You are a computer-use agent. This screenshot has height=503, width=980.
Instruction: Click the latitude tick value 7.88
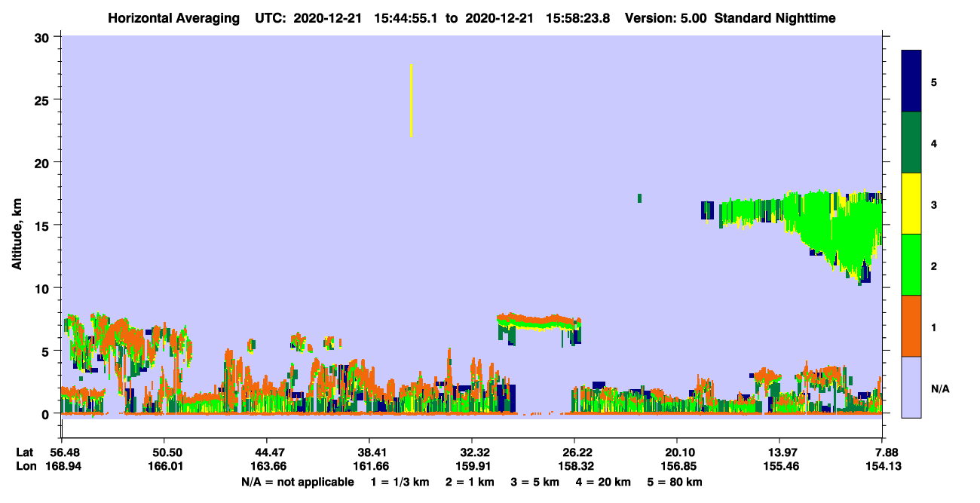coord(887,452)
